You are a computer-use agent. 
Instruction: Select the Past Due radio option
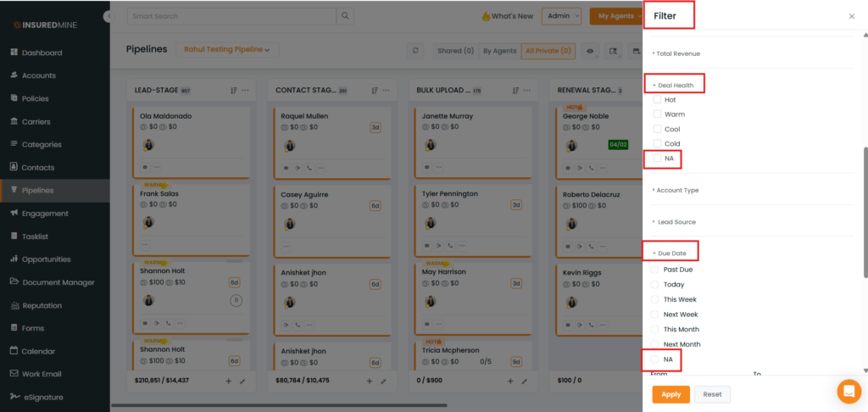coord(654,270)
